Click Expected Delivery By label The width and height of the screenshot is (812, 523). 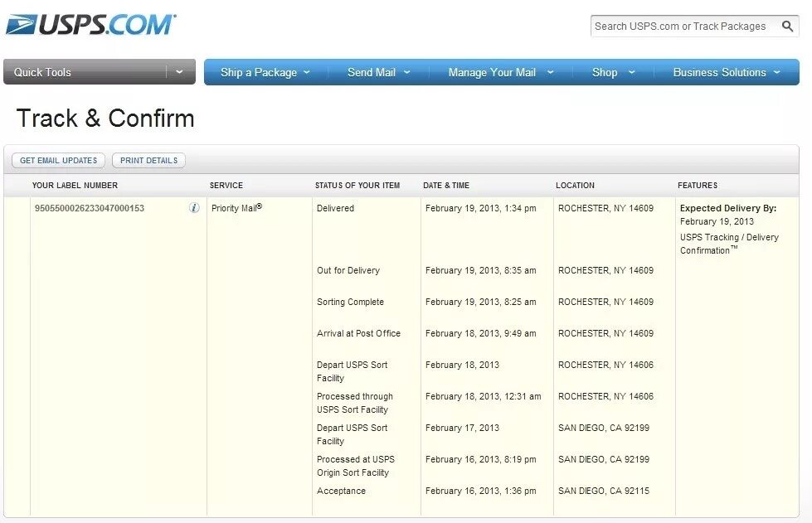[727, 208]
